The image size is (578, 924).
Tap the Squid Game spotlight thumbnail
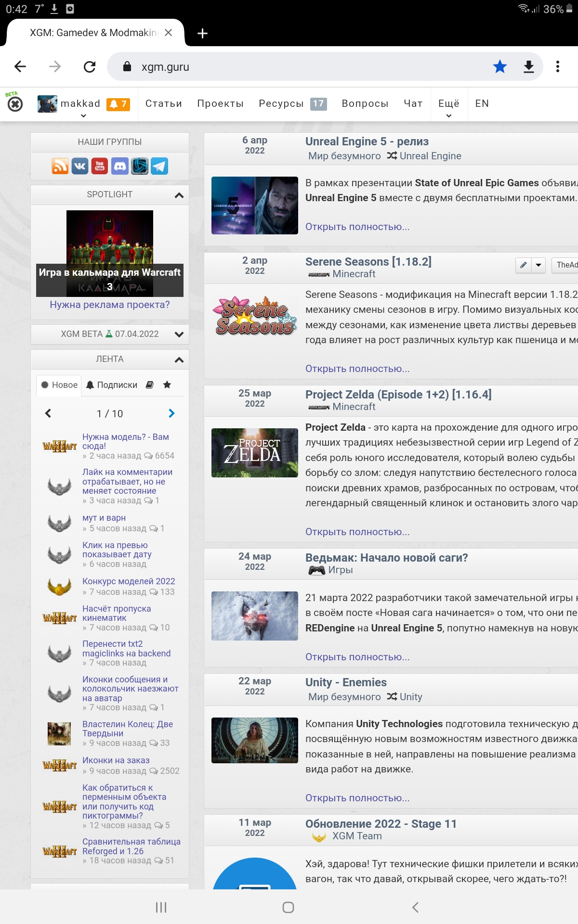tap(110, 253)
